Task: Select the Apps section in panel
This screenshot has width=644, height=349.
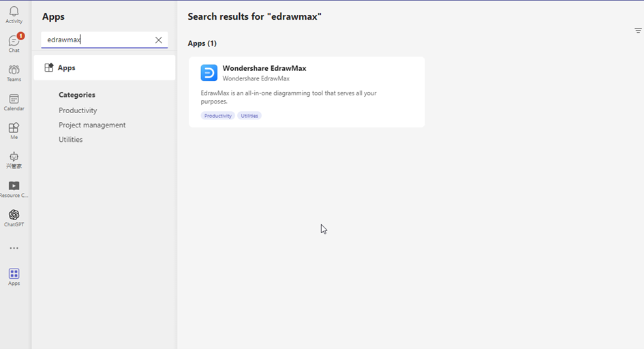Action: click(x=104, y=67)
